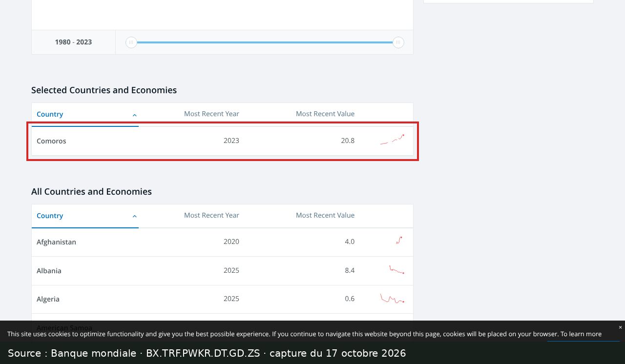Sort All Countries table by Country header
625x364 pixels.
[x=50, y=216]
